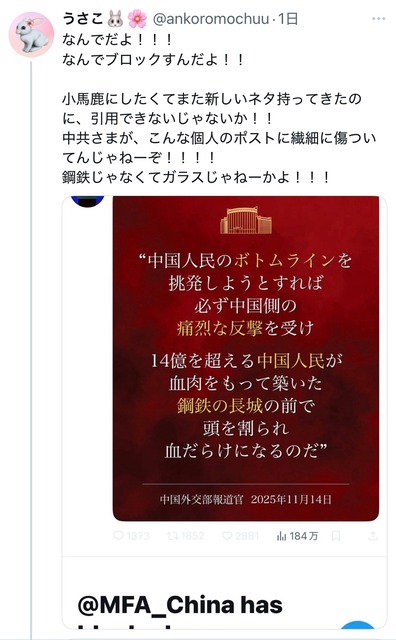
Task: Tap the reply speech bubble icon
Action: point(118,536)
